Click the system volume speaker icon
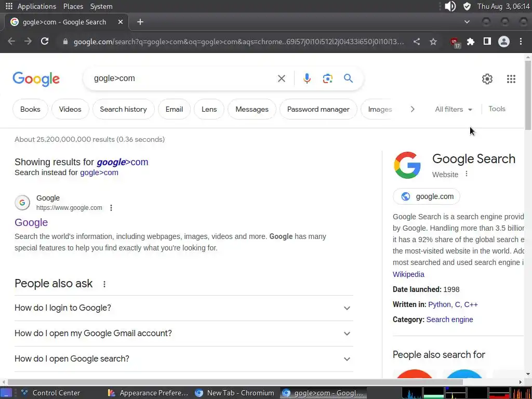 tap(450, 6)
